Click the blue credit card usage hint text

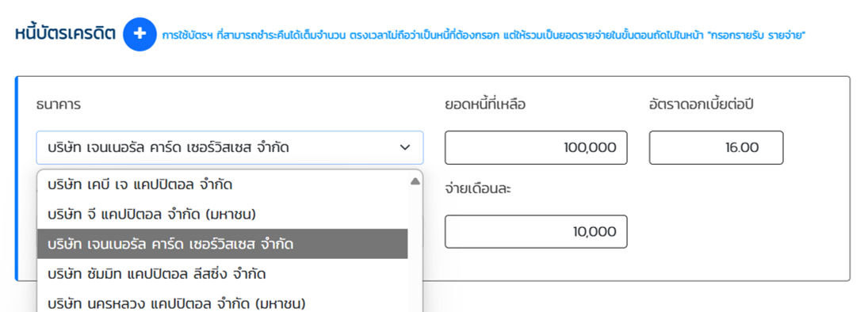point(484,36)
